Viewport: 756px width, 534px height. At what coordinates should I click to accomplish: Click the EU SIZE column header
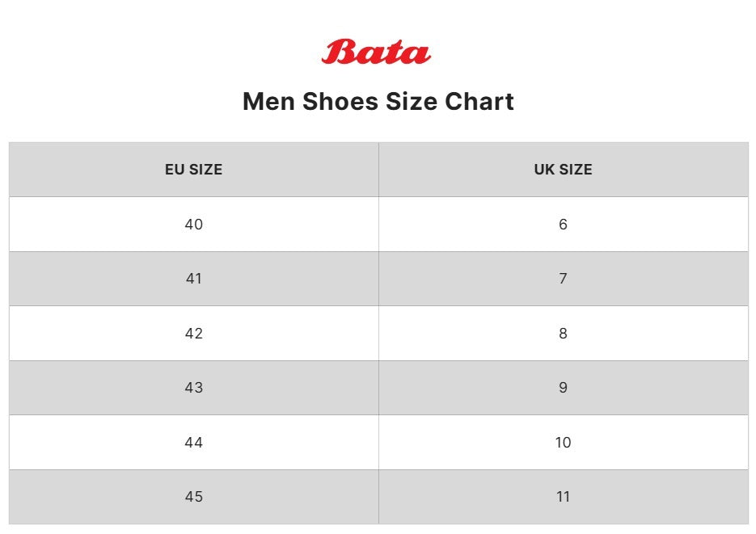point(194,170)
